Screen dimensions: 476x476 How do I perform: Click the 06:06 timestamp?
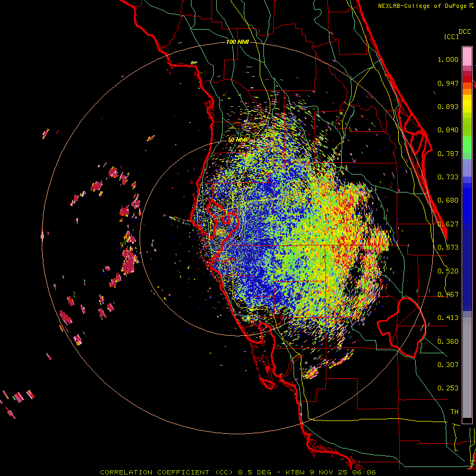pos(364,472)
